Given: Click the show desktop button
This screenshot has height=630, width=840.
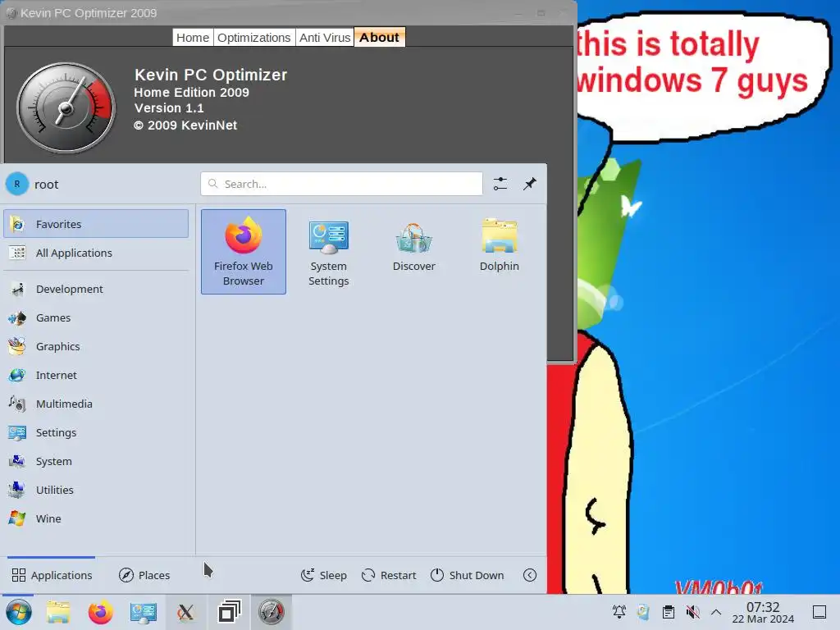Looking at the screenshot, I should pos(819,612).
